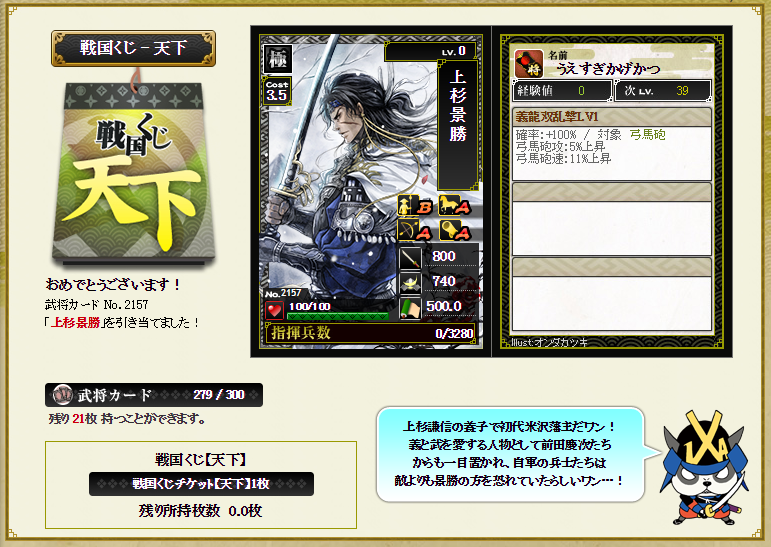Select the empty second skill slot header
This screenshot has width=771, height=547.
(x=612, y=192)
